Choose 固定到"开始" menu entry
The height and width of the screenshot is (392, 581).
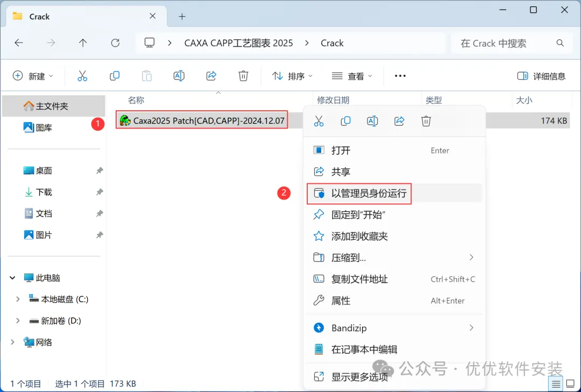click(395, 215)
